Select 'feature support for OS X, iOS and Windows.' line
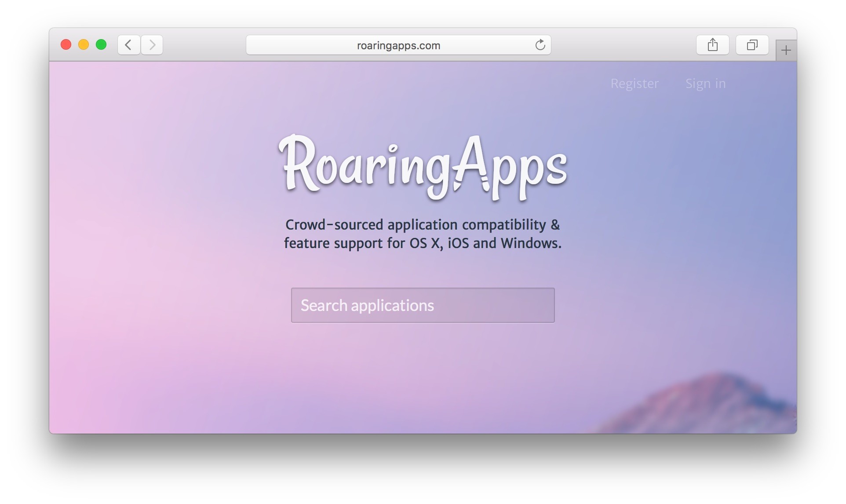 click(x=423, y=243)
